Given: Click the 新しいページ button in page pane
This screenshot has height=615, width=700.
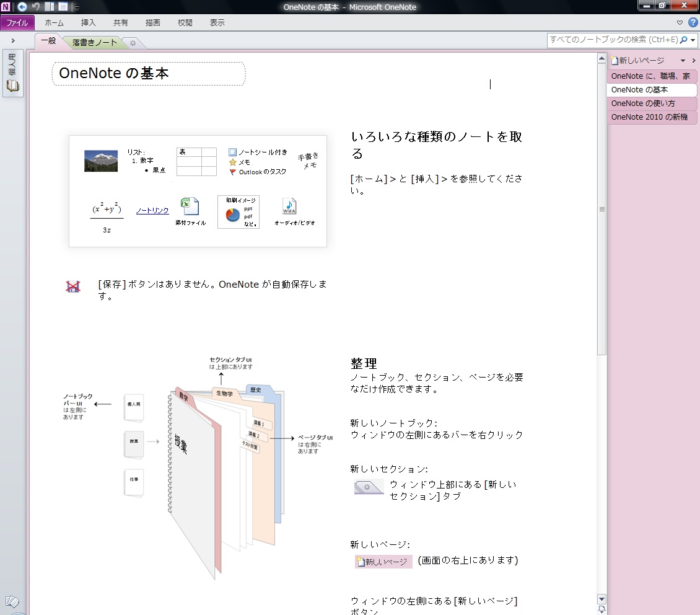Looking at the screenshot, I should [x=639, y=60].
